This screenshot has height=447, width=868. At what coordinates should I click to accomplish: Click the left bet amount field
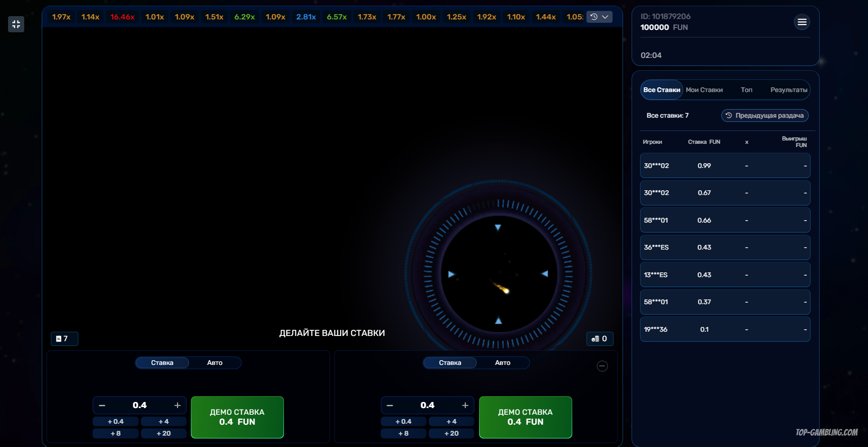click(x=140, y=405)
